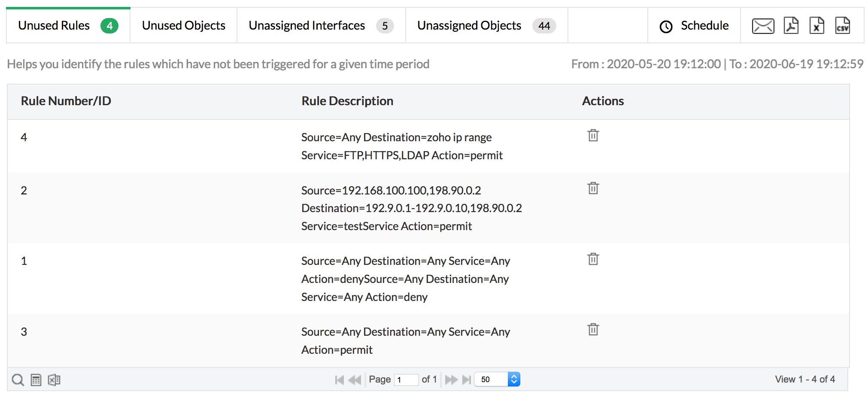The height and width of the screenshot is (401, 868).
Task: Click inside the Page number input field
Action: [x=406, y=380]
